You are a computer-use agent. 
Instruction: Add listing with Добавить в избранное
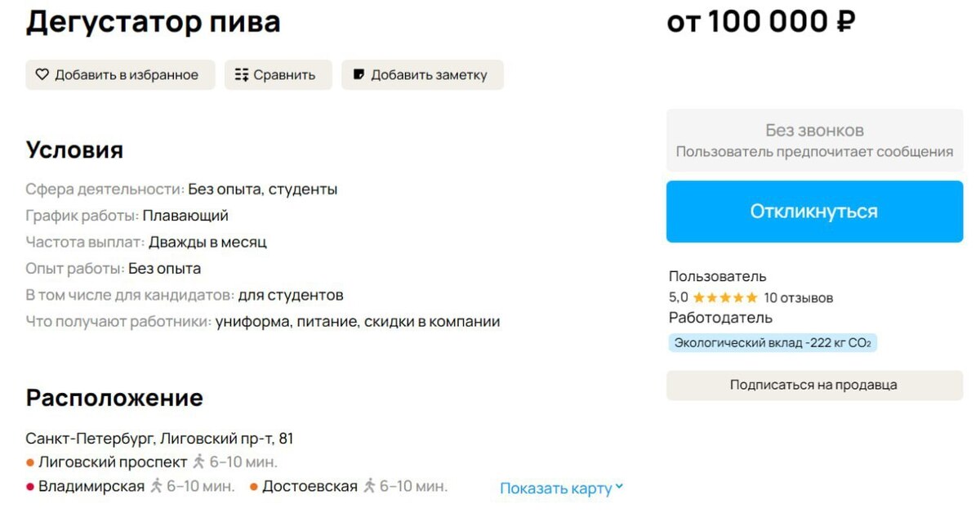tap(120, 74)
